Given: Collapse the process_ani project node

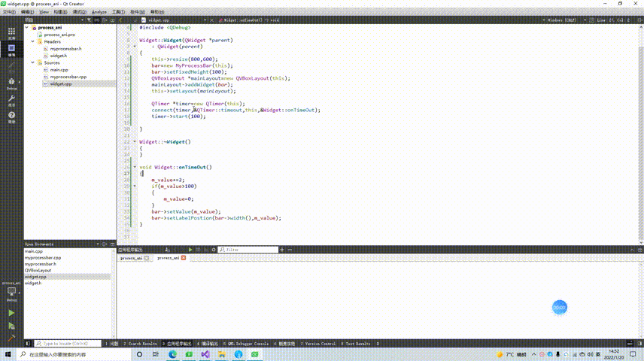Looking at the screenshot, I should click(x=27, y=28).
